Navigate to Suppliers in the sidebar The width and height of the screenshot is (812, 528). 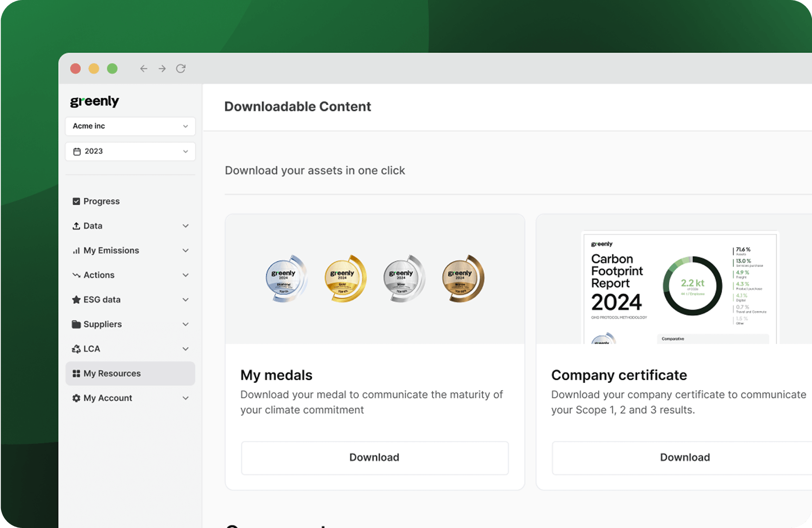(130, 324)
